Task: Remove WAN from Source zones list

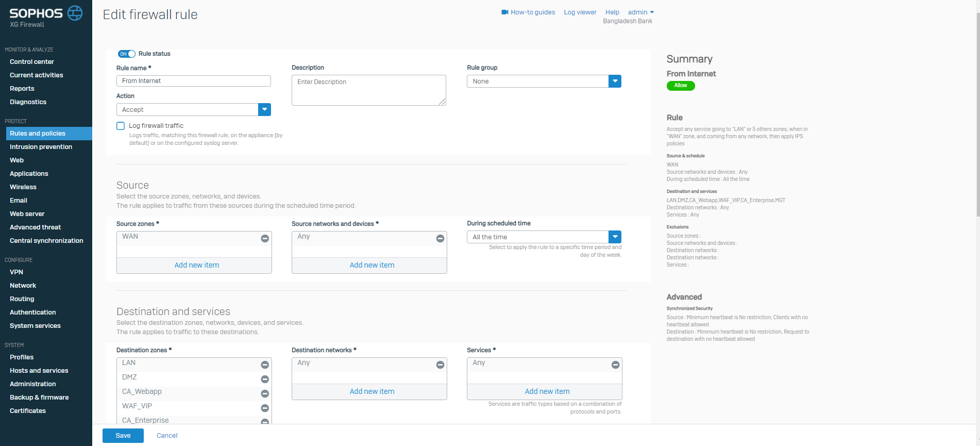Action: tap(265, 238)
